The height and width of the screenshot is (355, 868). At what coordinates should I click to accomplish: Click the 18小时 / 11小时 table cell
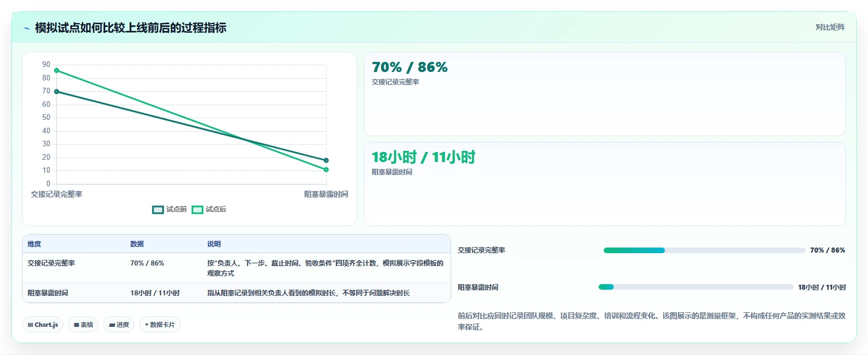click(155, 293)
